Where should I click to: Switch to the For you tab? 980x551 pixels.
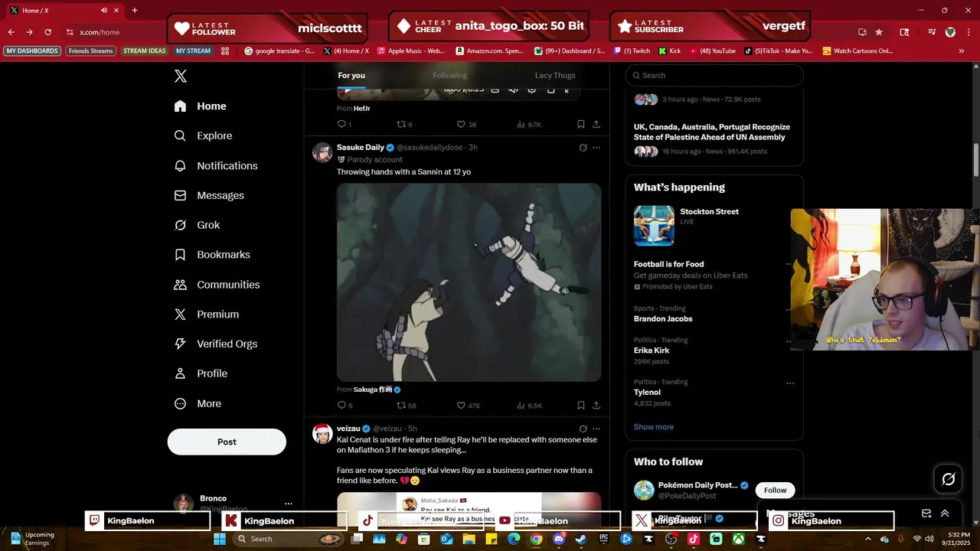pos(351,75)
